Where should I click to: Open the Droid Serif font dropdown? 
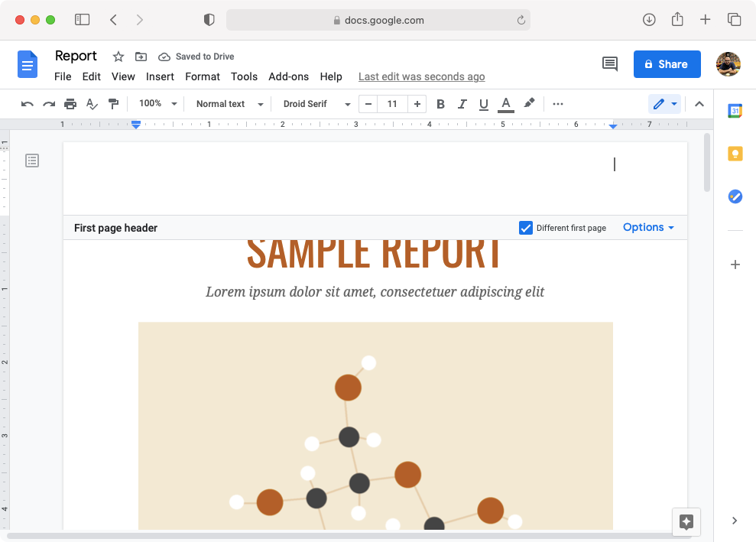[316, 104]
